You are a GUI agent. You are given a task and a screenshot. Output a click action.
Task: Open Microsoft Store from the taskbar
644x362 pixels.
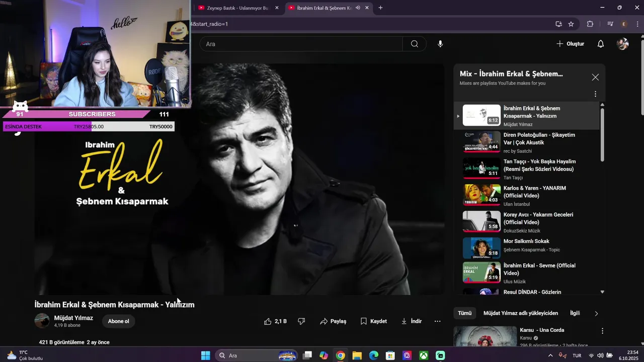coord(390,355)
